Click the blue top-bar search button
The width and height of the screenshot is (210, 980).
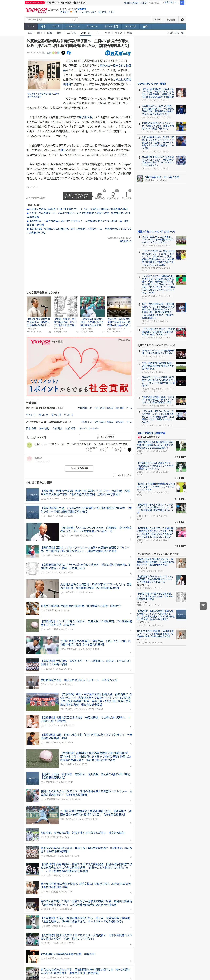182,3
